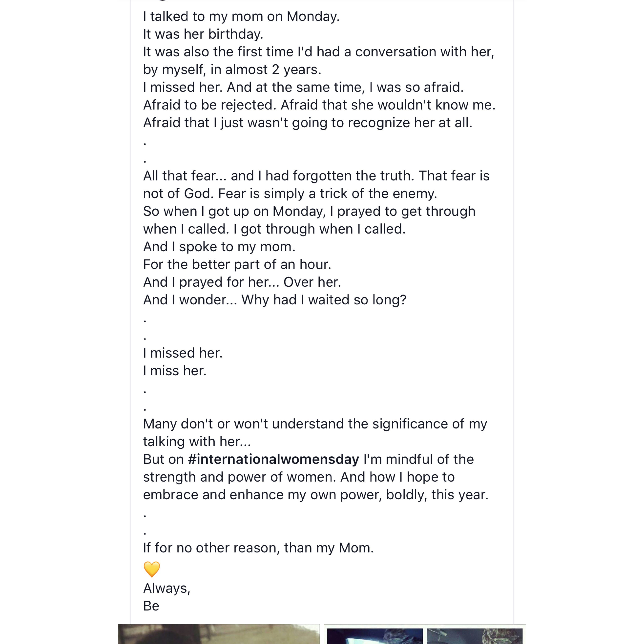The width and height of the screenshot is (644, 644).
Task: Open the bottom-right photo thumbnail
Action: (474, 636)
